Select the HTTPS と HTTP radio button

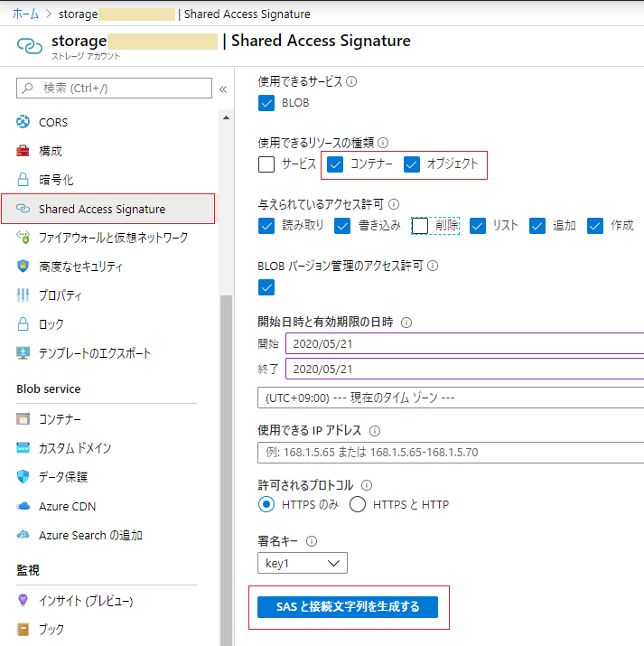point(358,504)
